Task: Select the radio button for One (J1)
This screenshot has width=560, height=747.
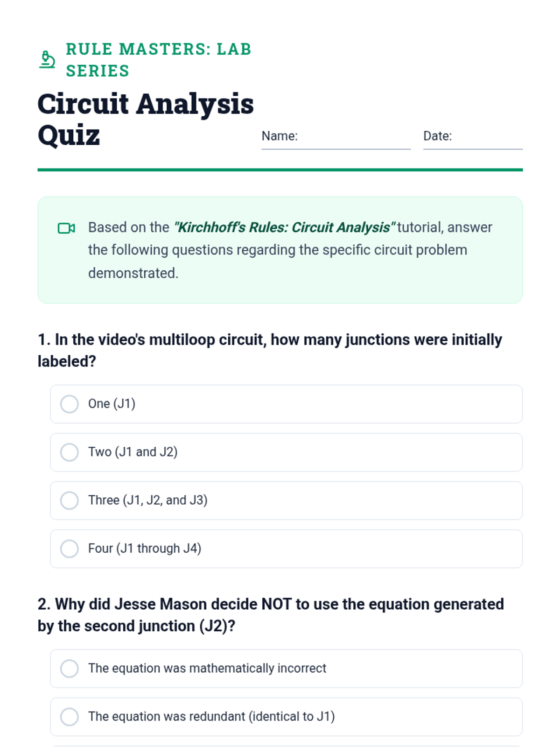Action: [x=70, y=404]
